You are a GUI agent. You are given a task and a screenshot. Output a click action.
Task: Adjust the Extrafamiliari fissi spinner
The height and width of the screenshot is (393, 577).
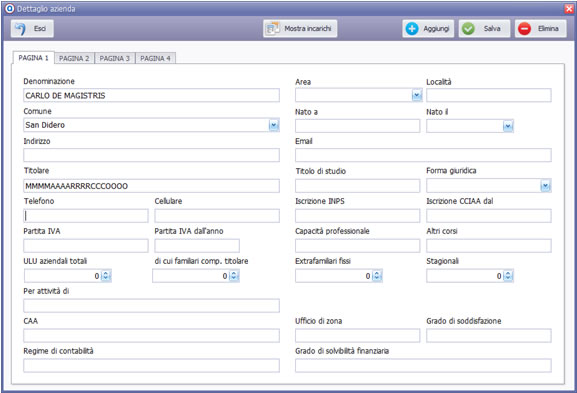click(377, 276)
